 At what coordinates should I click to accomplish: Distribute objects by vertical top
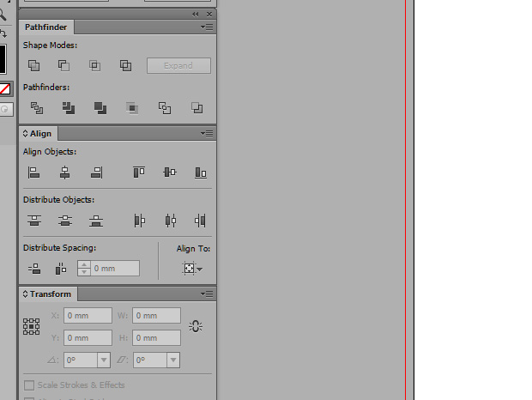(34, 221)
